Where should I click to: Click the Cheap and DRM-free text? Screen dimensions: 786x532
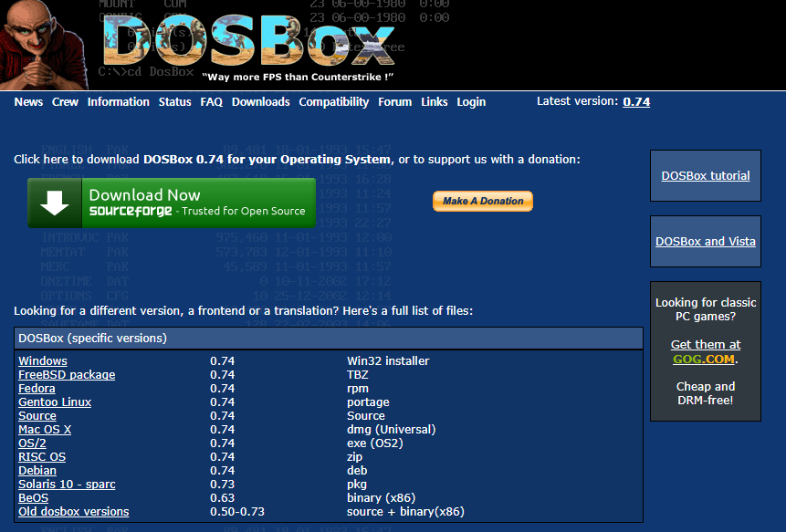[x=706, y=393]
